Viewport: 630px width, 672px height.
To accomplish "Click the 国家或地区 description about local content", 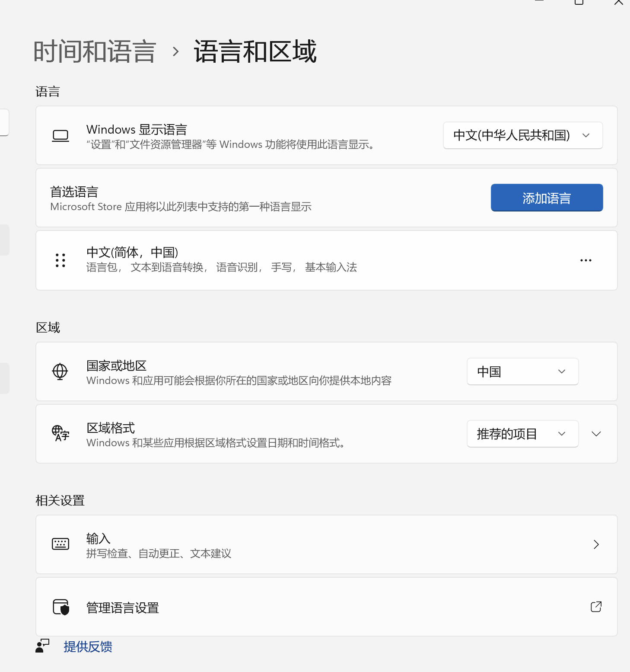I will [239, 381].
